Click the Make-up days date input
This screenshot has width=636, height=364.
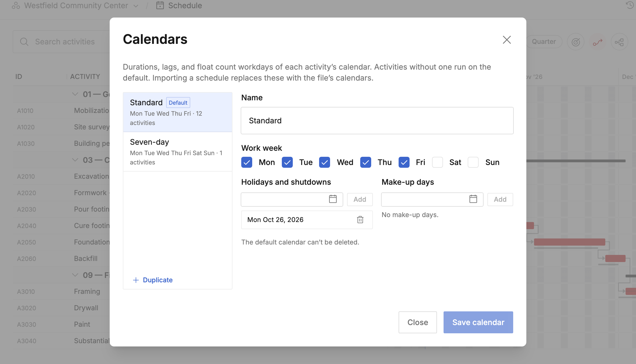[432, 199]
